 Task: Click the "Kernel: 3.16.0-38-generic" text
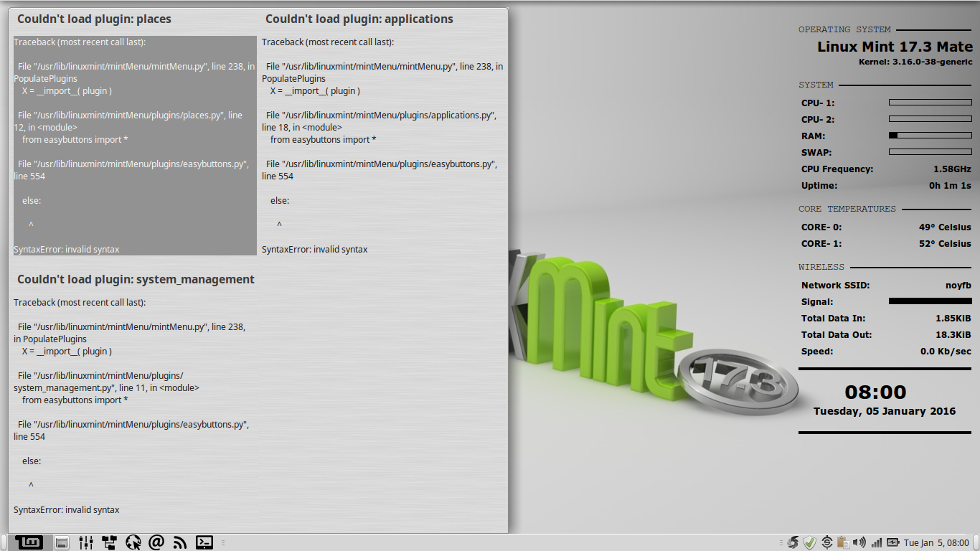[x=915, y=62]
